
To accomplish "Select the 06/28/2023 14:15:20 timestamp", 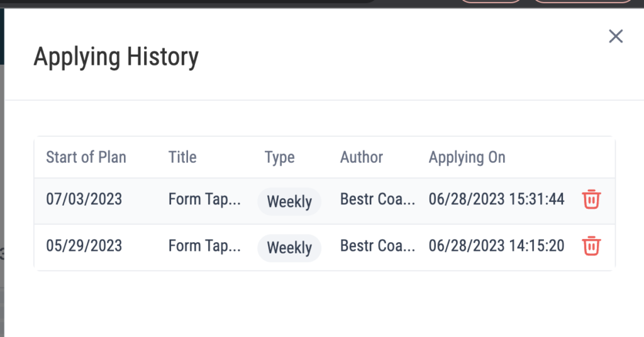I will coord(497,245).
